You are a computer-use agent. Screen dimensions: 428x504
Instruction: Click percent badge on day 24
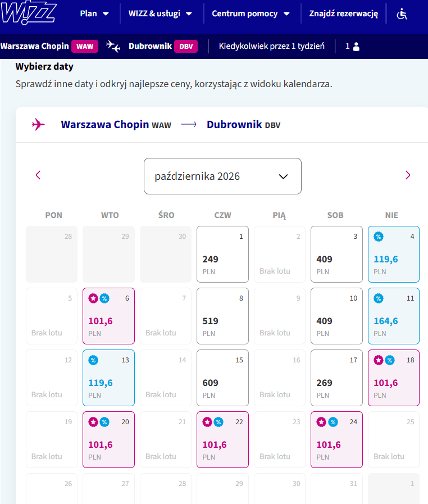pyautogui.click(x=333, y=422)
